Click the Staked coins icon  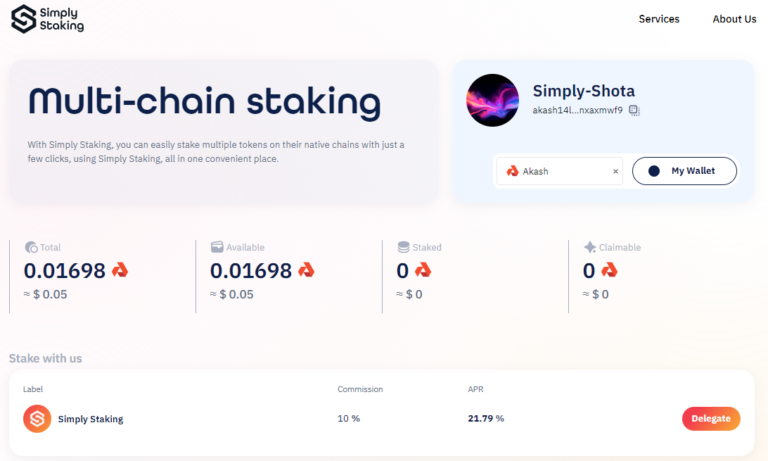403,247
